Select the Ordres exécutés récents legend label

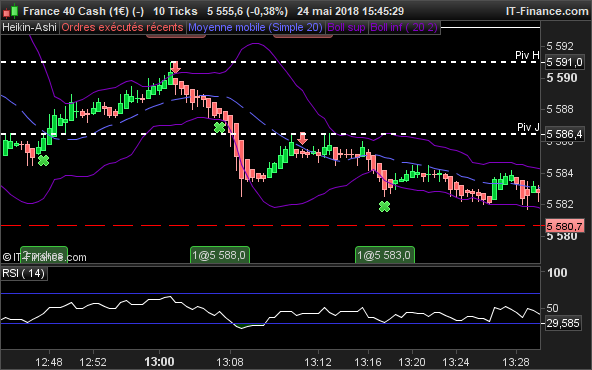point(122,28)
